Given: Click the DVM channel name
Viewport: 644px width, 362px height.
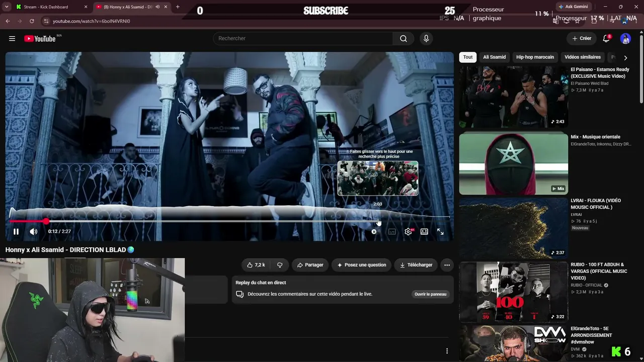Looking at the screenshot, I should click(575, 349).
